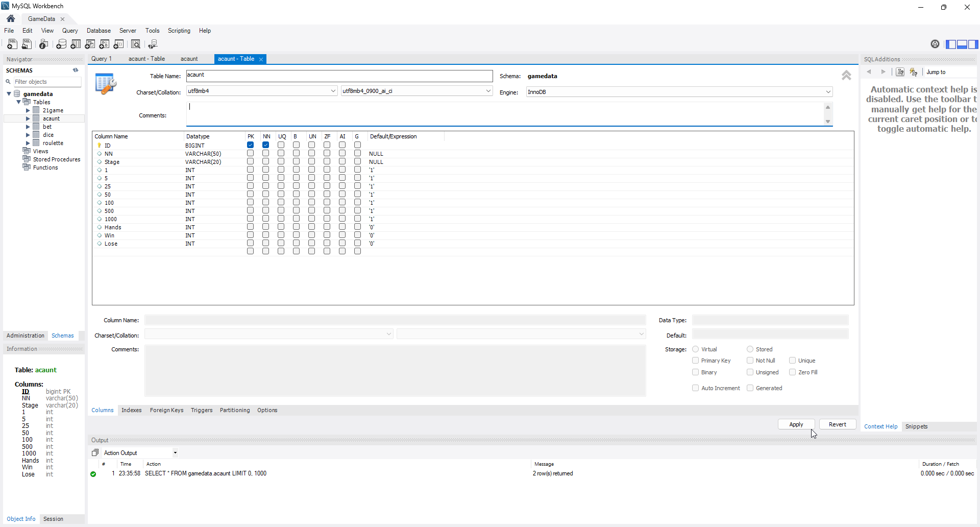This screenshot has height=527, width=980.
Task: Click the context help forward arrow
Action: pos(883,72)
